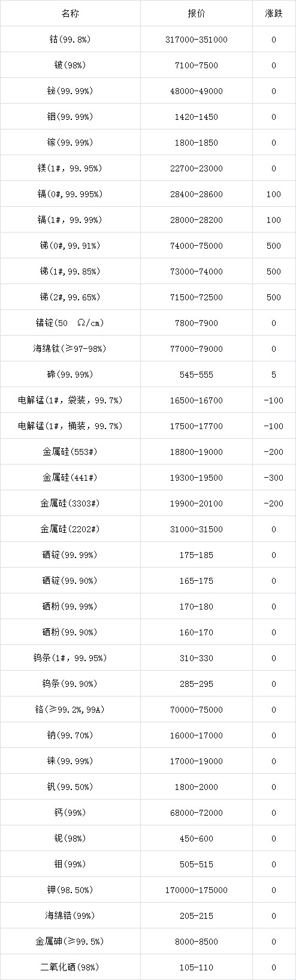Viewport: 296px width, 980px height.
Task: Click the 500 change for 锑(2#,99.65%)
Action: click(x=273, y=297)
